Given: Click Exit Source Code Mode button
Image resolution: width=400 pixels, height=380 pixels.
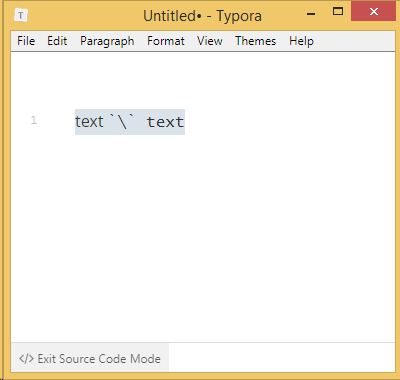Looking at the screenshot, I should (x=90, y=359).
